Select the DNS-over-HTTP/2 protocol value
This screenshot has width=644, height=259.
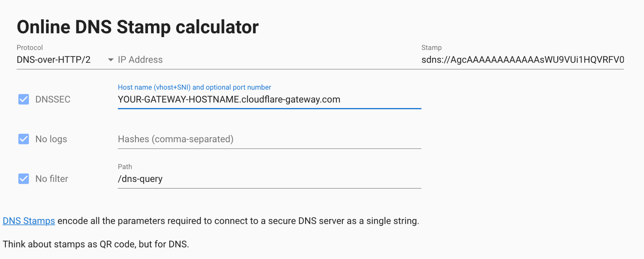[x=53, y=60]
